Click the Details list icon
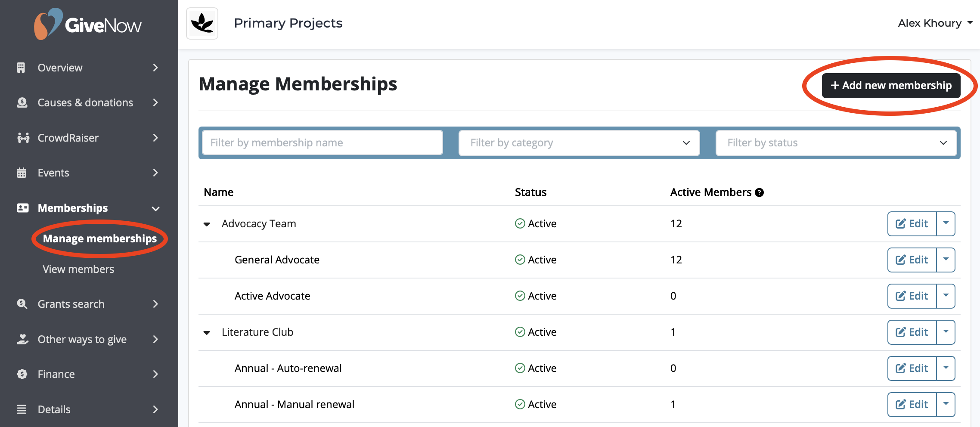980x427 pixels. [x=22, y=409]
